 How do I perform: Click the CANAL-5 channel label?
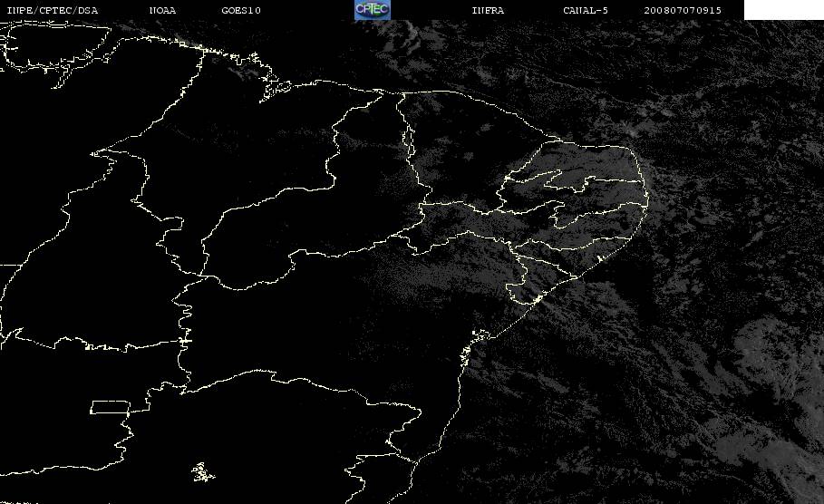coord(586,10)
